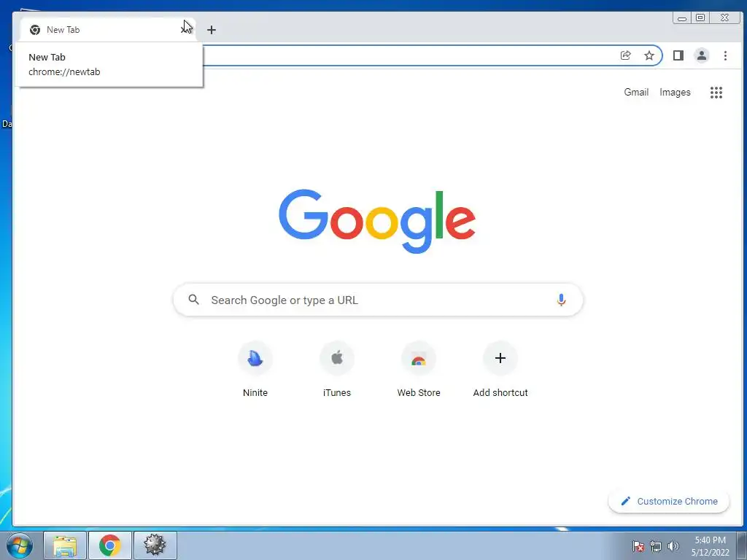The image size is (747, 560).
Task: Share this page from the address bar
Action: click(625, 55)
